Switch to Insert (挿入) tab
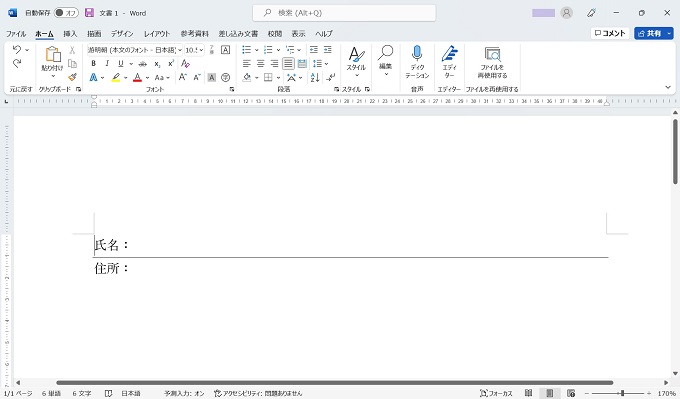 (70, 33)
